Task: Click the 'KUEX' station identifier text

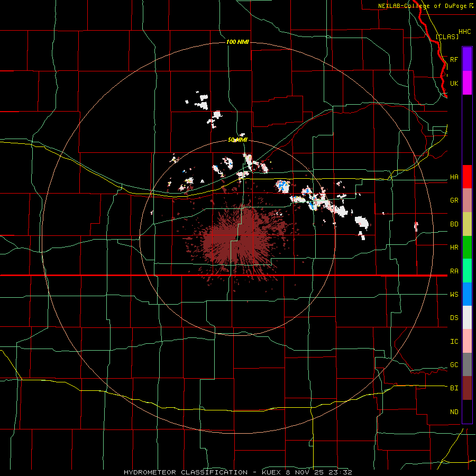Action: click(x=271, y=472)
